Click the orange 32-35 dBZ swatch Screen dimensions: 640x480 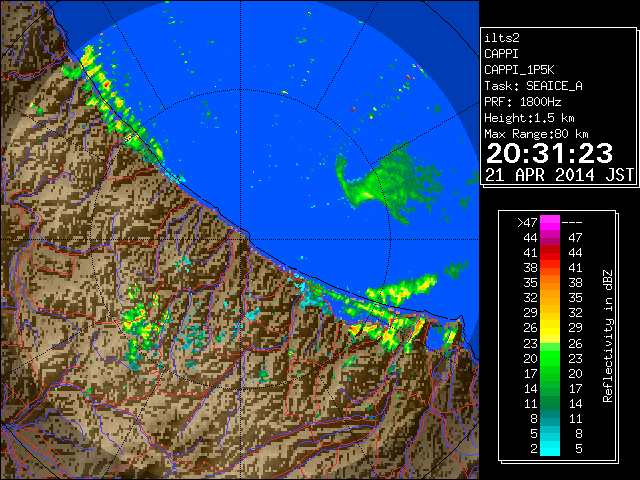tap(550, 298)
